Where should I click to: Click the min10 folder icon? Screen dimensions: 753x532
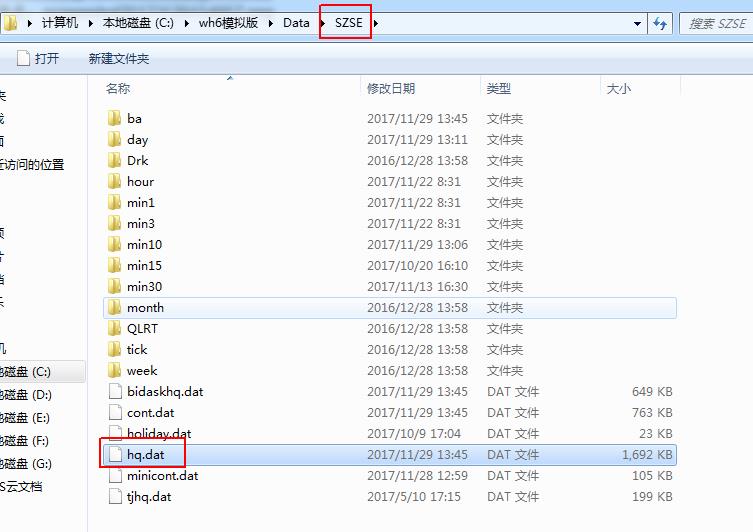tap(114, 245)
